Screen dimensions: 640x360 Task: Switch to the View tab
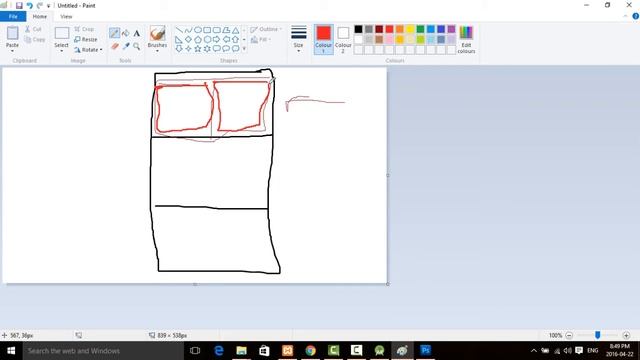point(66,16)
